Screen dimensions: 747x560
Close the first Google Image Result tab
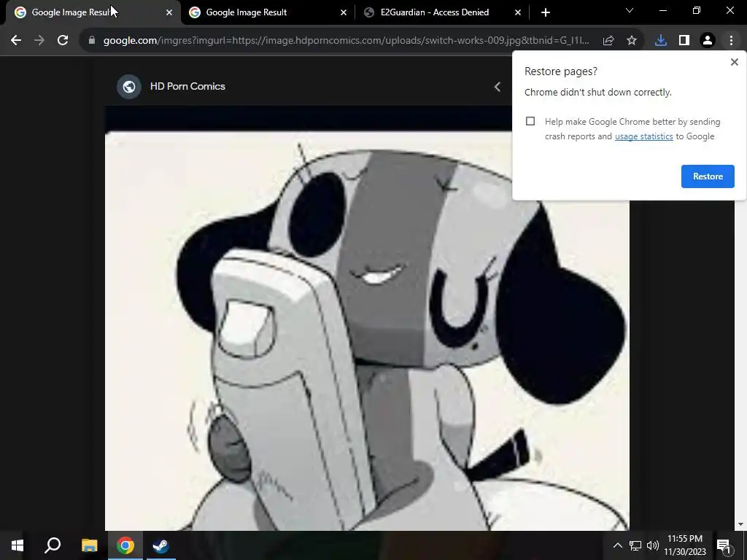[169, 12]
